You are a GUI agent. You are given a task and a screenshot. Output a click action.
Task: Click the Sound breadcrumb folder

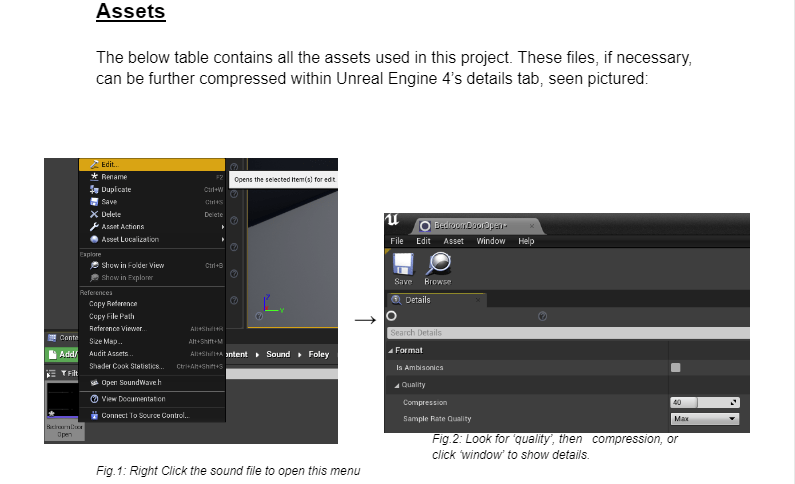[x=278, y=354]
